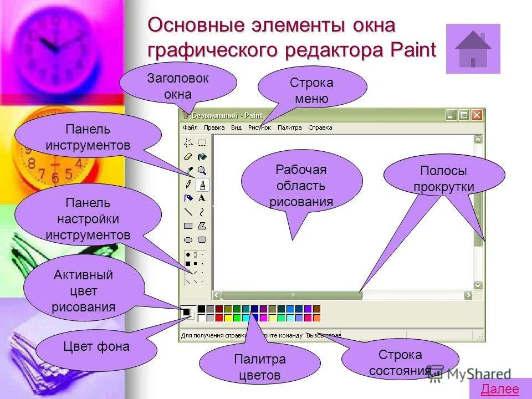Pick the Ellipse shape tool
Viewport: 532px width, 399px height.
[x=188, y=240]
